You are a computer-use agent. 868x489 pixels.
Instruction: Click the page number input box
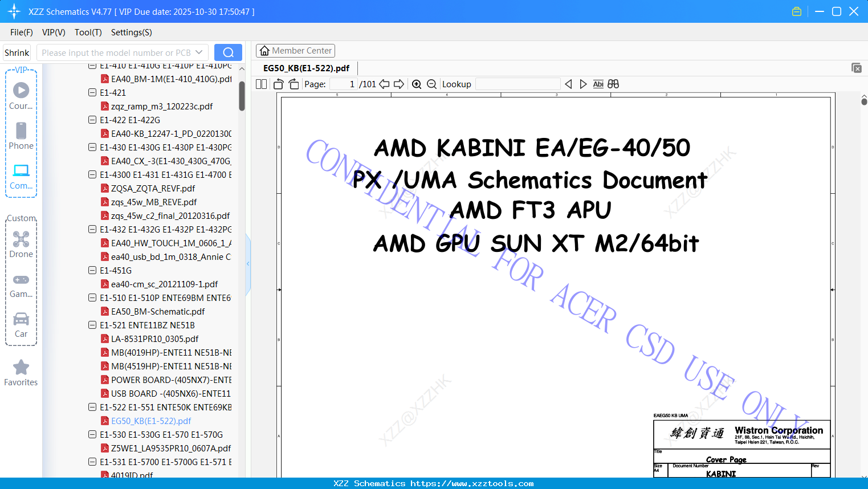(x=344, y=84)
